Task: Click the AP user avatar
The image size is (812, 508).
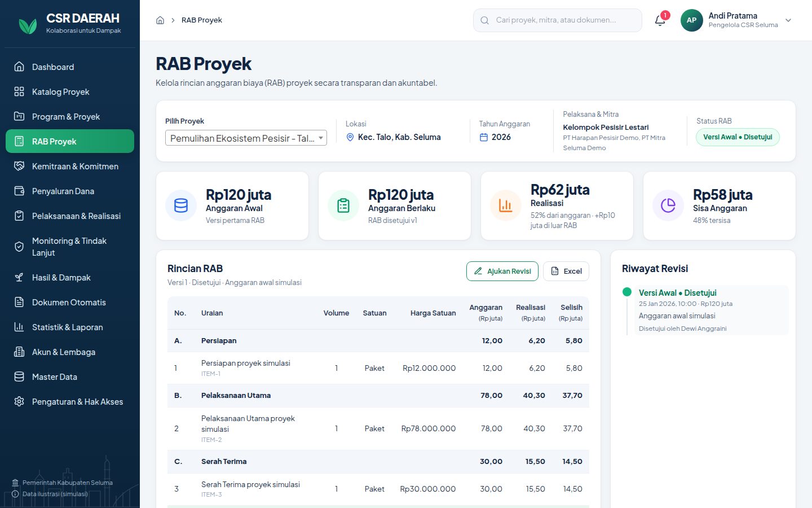Action: pyautogui.click(x=691, y=20)
